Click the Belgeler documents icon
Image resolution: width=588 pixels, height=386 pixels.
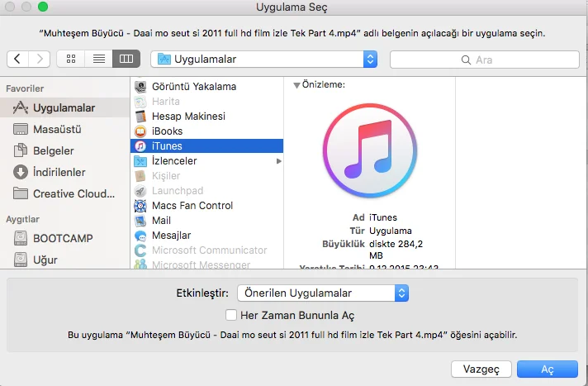pos(21,150)
